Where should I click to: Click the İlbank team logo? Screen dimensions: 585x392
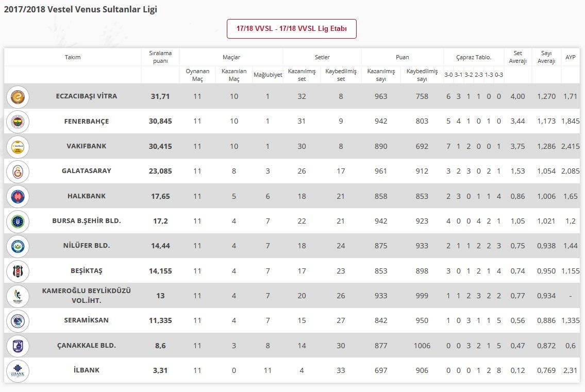tap(18, 371)
